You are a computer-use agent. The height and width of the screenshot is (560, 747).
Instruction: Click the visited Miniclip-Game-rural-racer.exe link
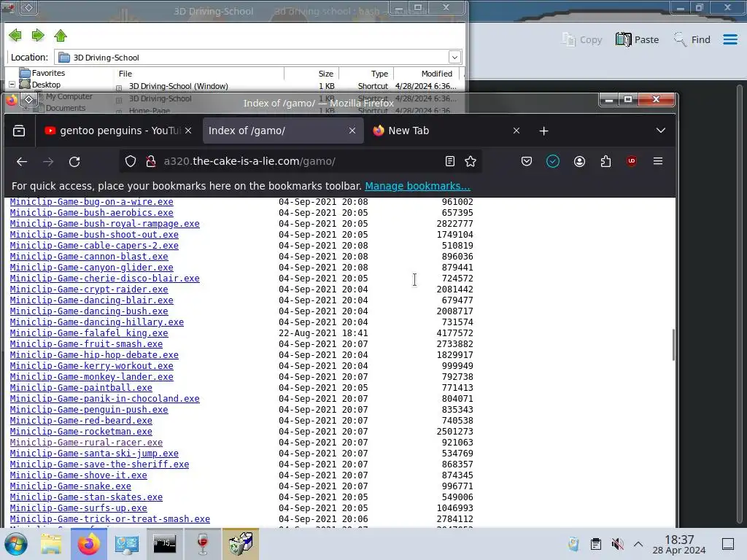(x=86, y=443)
